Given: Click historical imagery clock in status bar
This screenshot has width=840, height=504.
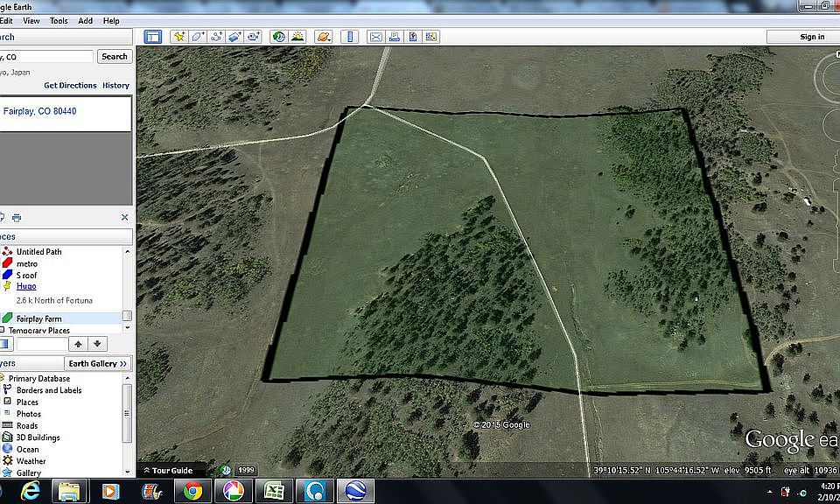Looking at the screenshot, I should coord(226,470).
